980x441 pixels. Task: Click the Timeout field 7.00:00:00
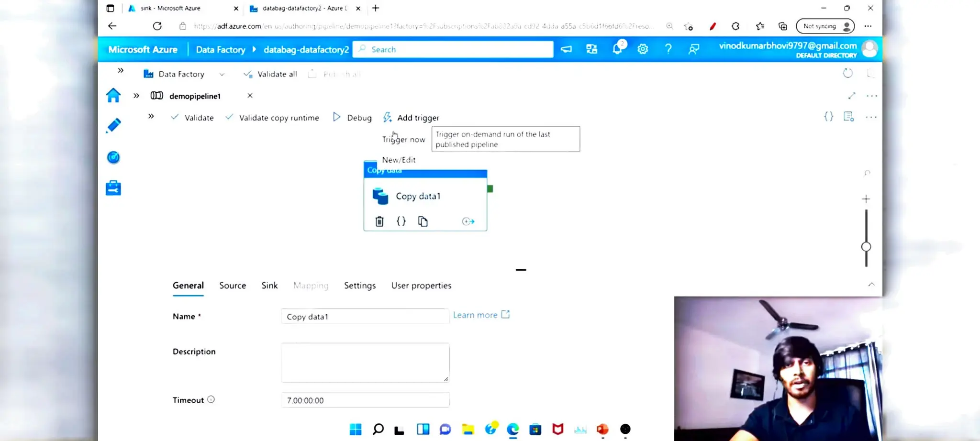pyautogui.click(x=365, y=400)
